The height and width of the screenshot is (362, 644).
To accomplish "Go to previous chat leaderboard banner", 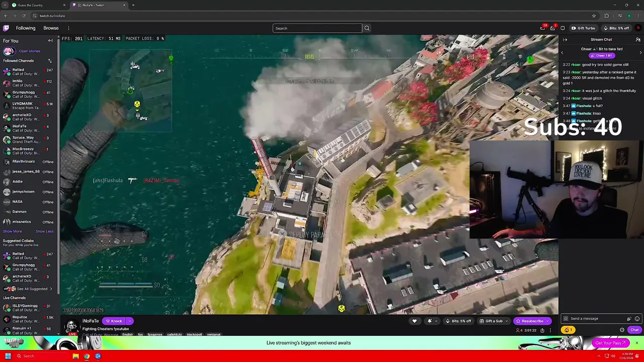I will tap(562, 52).
